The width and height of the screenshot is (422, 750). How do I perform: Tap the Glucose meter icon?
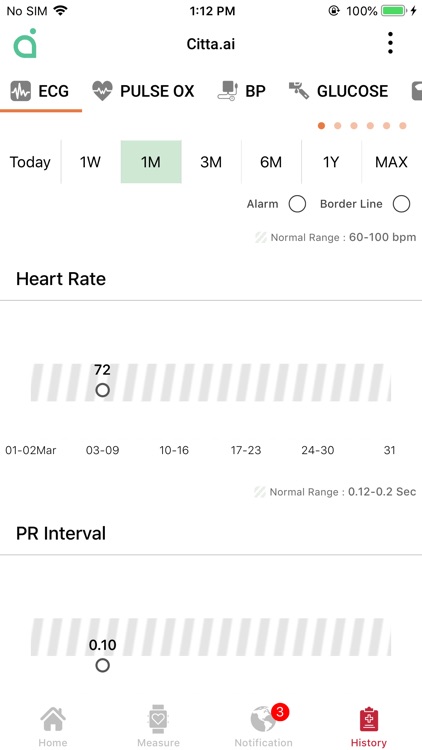pos(299,90)
